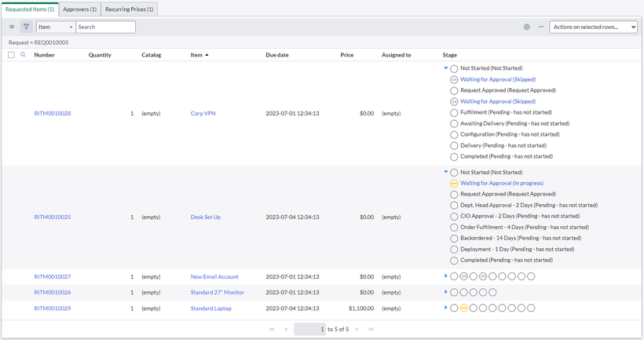Screen dimensions: 644x340
Task: Open record RITM0010025
Action: coord(53,217)
